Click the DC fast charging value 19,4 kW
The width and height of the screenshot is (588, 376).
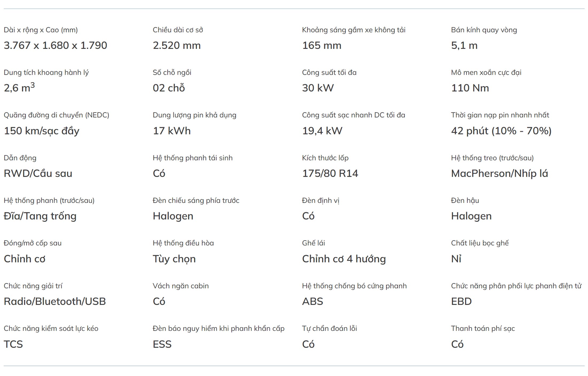(322, 131)
